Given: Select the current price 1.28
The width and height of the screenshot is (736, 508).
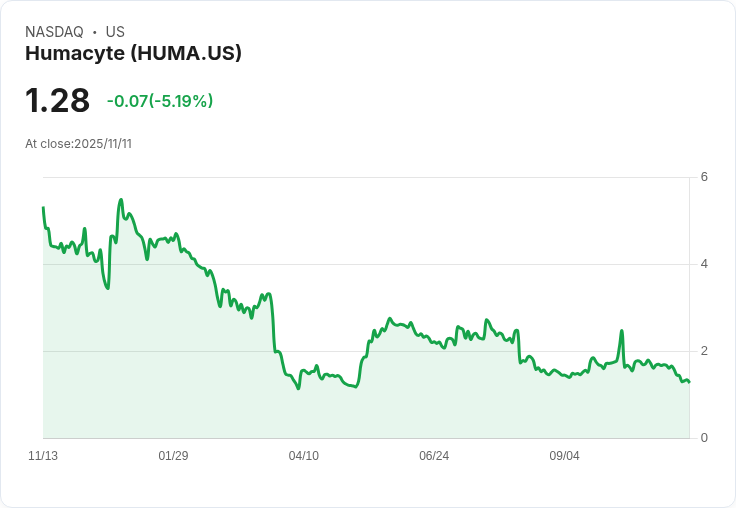Looking at the screenshot, I should point(57,101).
